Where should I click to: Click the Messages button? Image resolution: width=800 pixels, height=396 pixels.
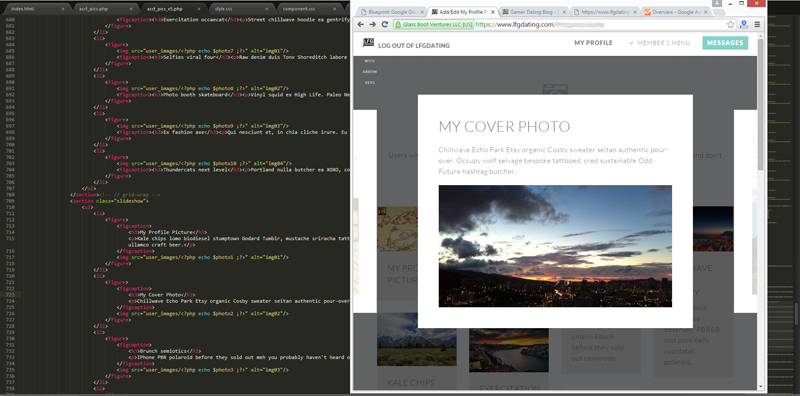[x=725, y=43]
